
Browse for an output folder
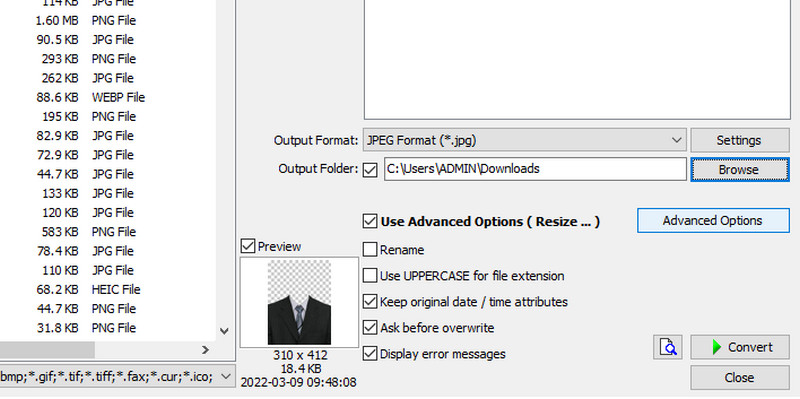[740, 169]
